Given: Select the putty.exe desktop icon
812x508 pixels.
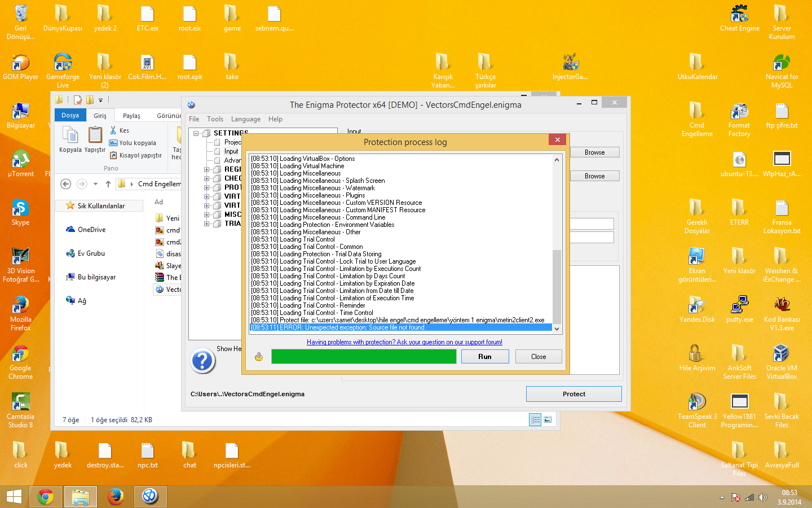Looking at the screenshot, I should coord(739,310).
